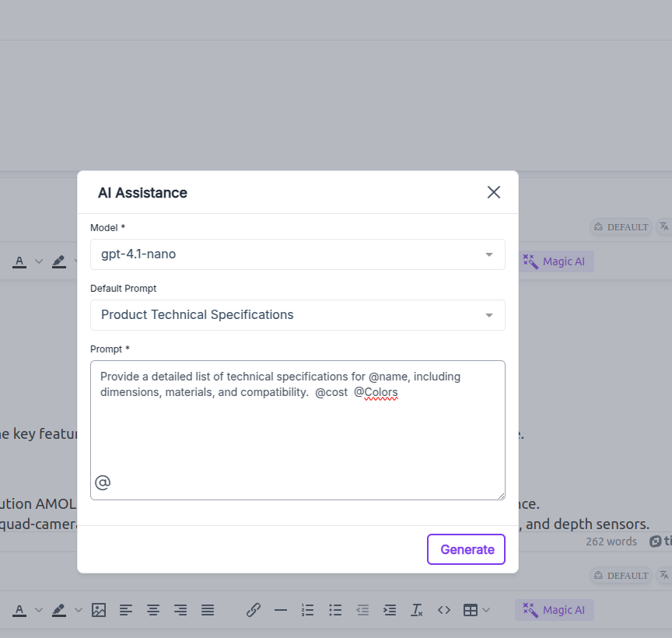Screen dimensions: 672x638
Task: Center align text in bottom toolbar
Action: [153, 610]
